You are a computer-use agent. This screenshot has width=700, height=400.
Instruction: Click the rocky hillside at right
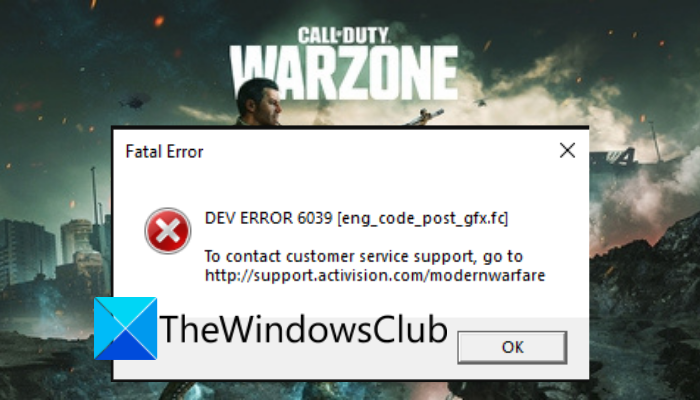point(645,286)
